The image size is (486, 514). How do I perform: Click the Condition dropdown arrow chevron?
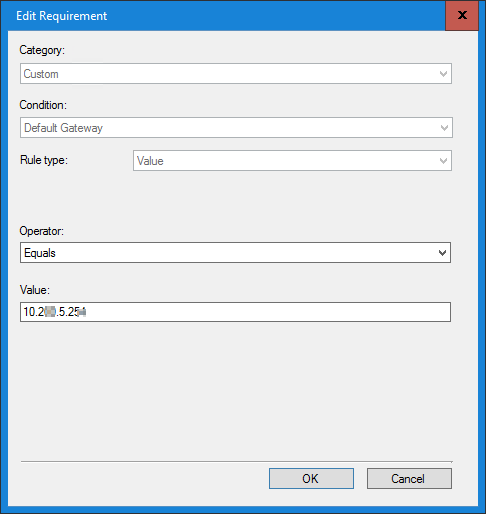click(444, 128)
